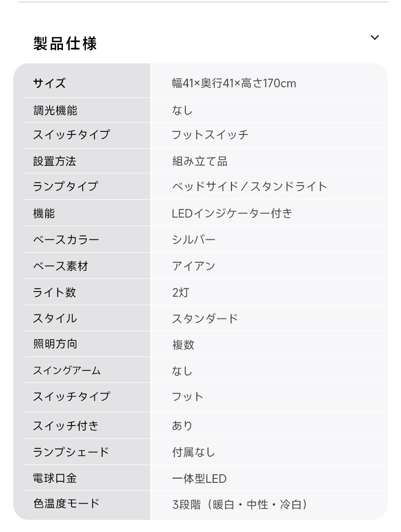Select the 照明方向 row label
Screen dimensions: 401x532
(55, 344)
